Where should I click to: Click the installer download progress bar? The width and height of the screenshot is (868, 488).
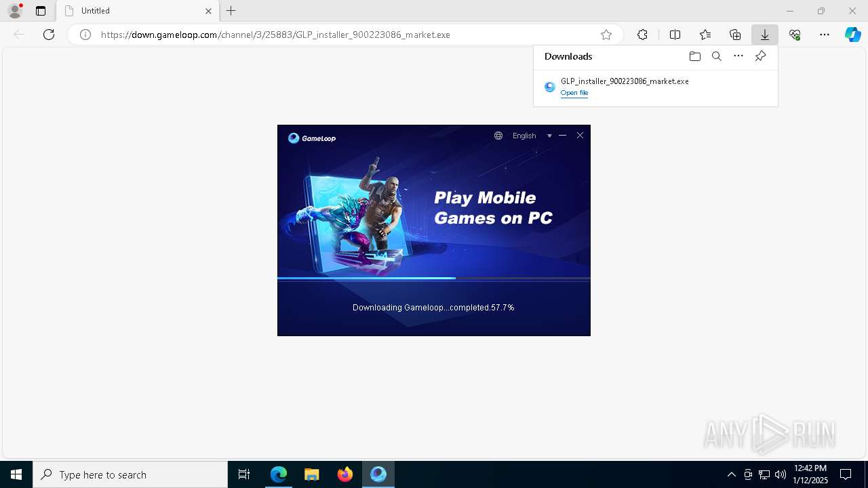coord(434,279)
